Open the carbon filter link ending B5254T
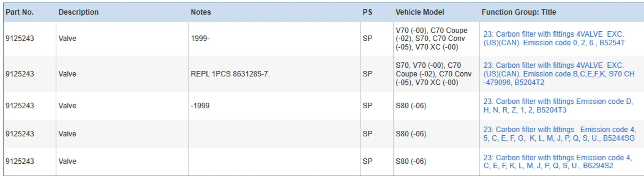The height and width of the screenshot is (176, 644). [x=554, y=39]
